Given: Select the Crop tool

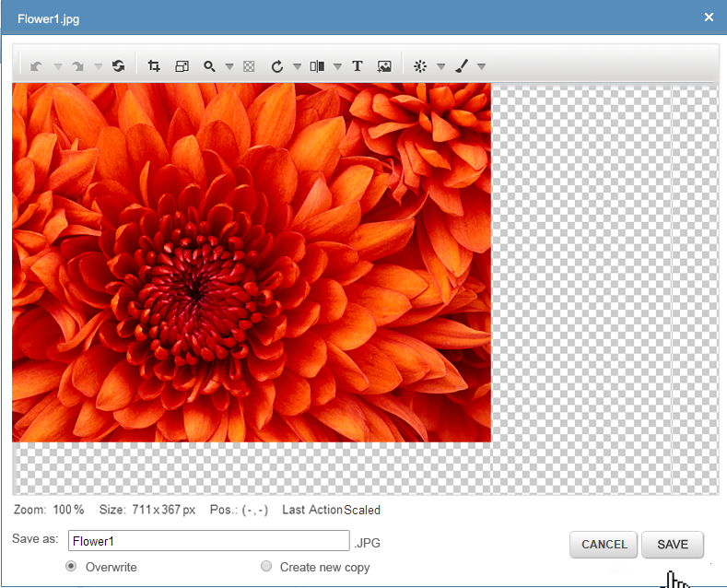Looking at the screenshot, I should 154,66.
